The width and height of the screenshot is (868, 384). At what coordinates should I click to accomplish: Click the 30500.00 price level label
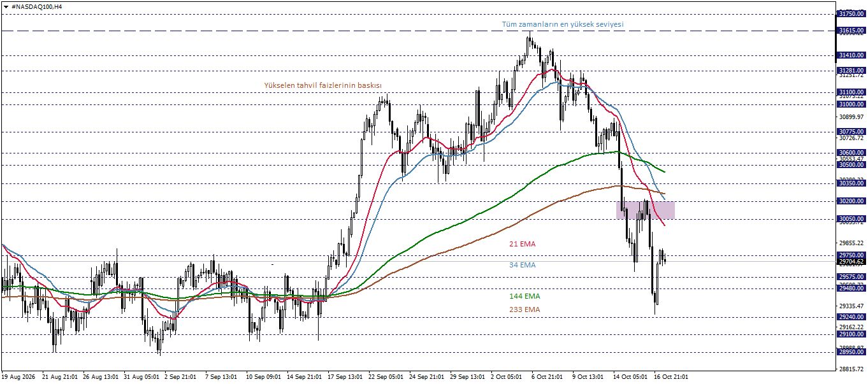coord(851,164)
